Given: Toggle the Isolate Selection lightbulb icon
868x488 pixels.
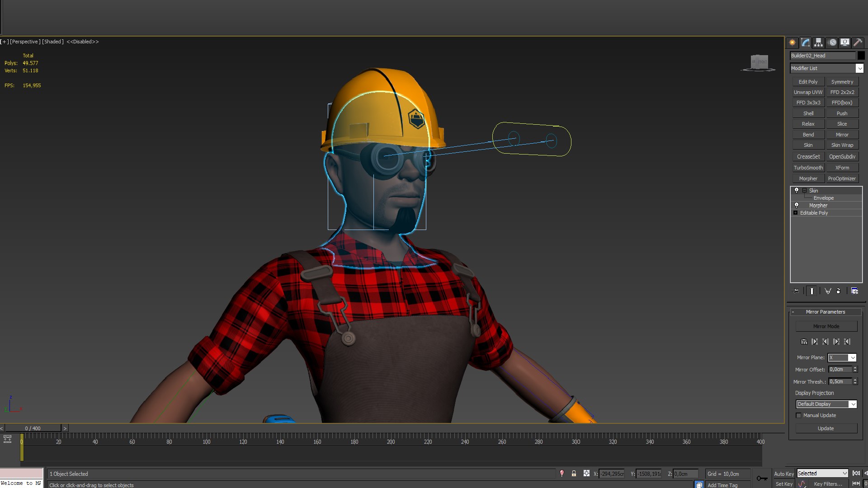Looking at the screenshot, I should [562, 474].
